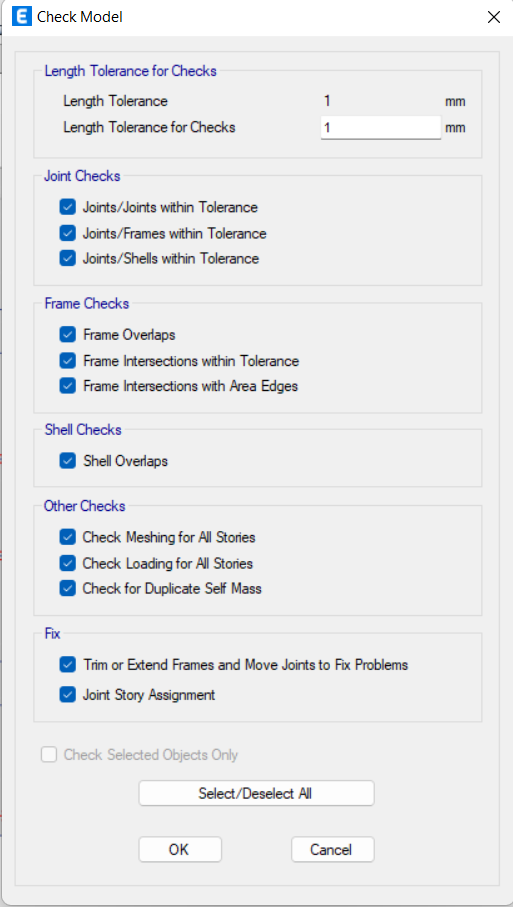Toggle Frame Intersections within Tolerance

click(68, 361)
